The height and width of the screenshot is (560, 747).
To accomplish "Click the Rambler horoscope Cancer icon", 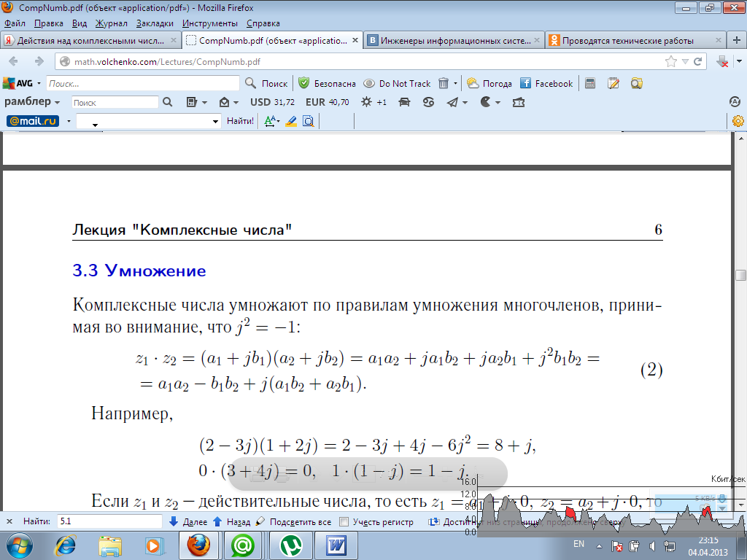I will (x=428, y=102).
